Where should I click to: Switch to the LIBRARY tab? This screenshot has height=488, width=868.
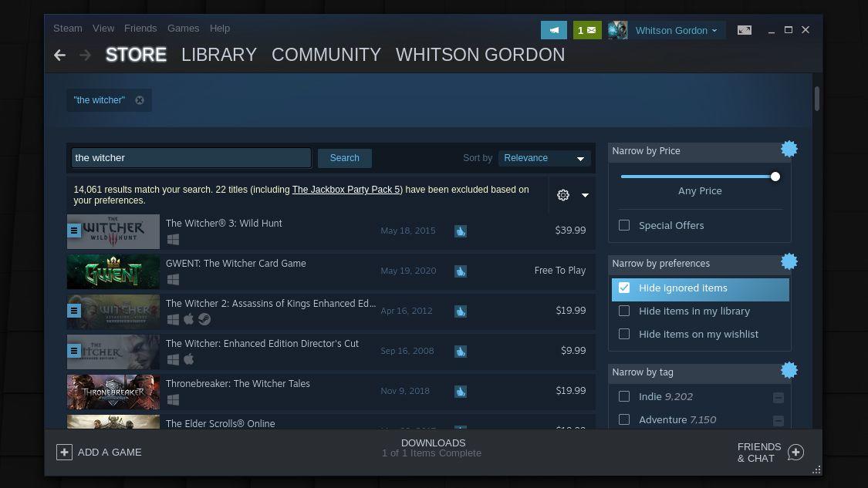(219, 55)
